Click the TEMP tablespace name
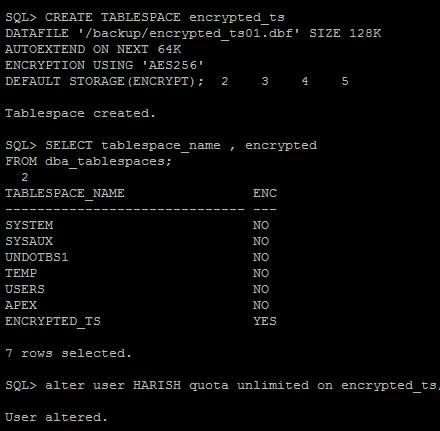The height and width of the screenshot is (431, 440). pos(21,273)
